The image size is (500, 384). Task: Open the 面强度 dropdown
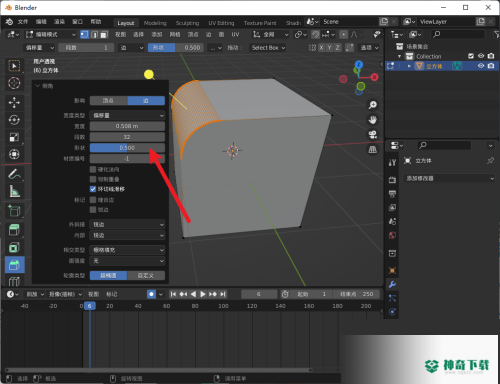click(127, 261)
